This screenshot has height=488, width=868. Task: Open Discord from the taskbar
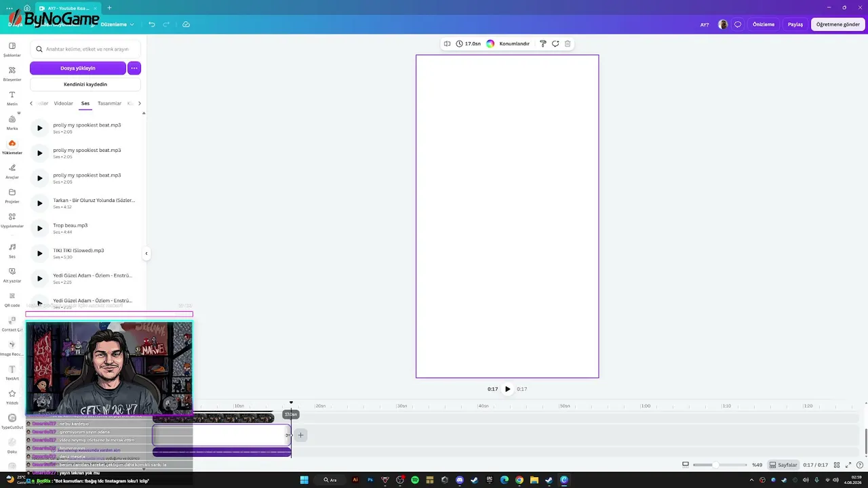[x=460, y=480]
